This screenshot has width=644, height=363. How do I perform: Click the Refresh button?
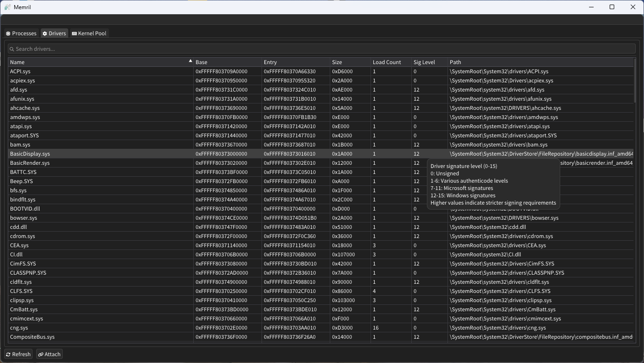click(x=18, y=354)
